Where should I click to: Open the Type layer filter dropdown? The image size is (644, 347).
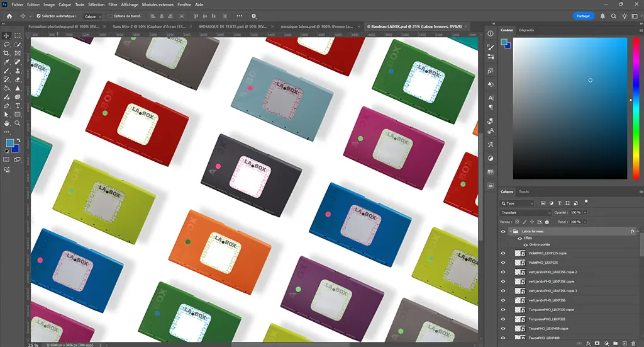(x=517, y=203)
